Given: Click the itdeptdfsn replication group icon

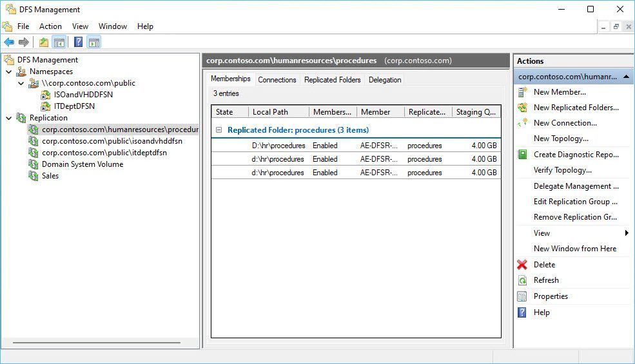Looking at the screenshot, I should (34, 153).
